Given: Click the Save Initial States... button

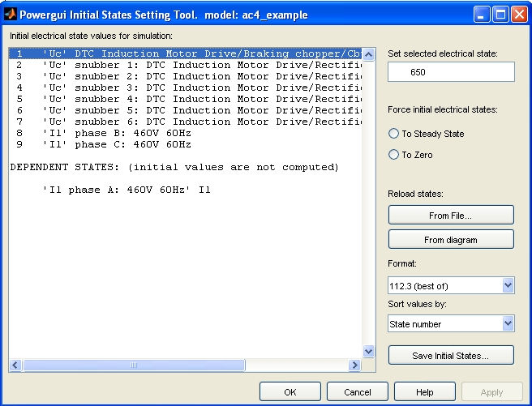Looking at the screenshot, I should point(451,355).
